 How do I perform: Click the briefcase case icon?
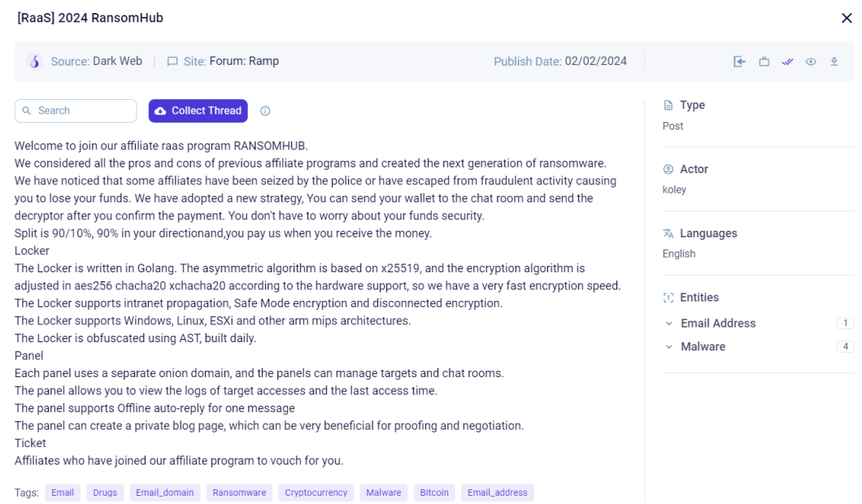764,62
